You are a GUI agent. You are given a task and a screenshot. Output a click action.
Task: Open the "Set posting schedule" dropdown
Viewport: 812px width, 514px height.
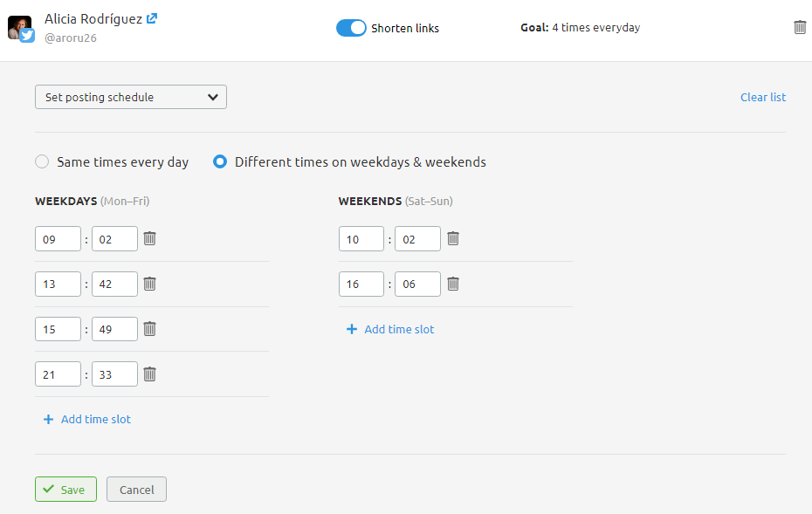click(130, 97)
